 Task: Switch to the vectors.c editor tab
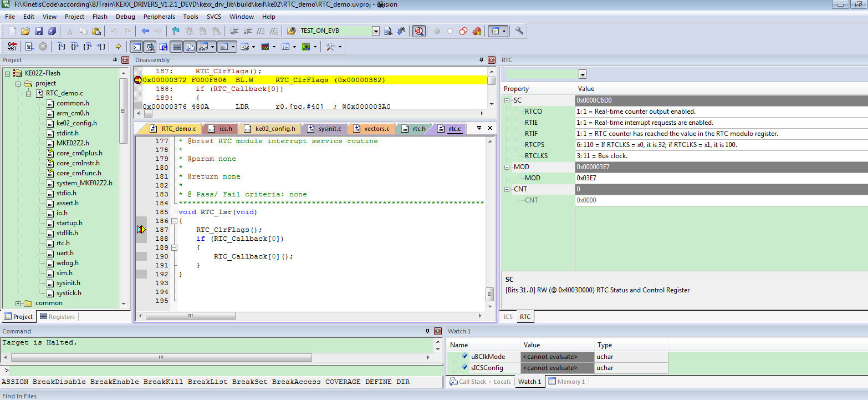pos(372,129)
